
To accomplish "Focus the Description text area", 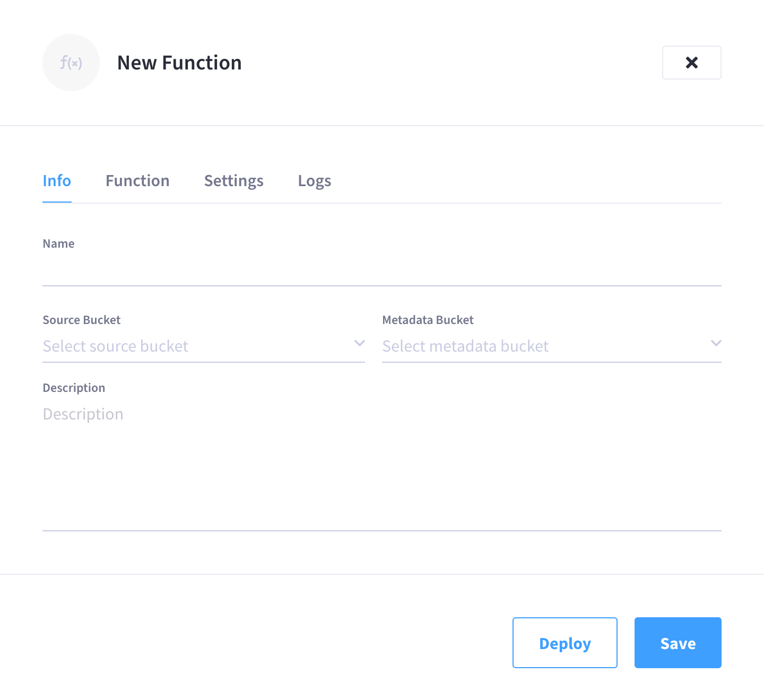I will click(x=382, y=466).
